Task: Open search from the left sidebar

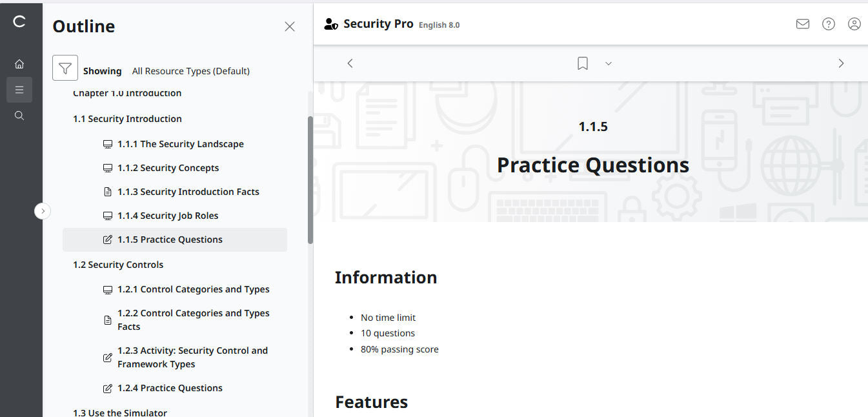Action: 19,115
